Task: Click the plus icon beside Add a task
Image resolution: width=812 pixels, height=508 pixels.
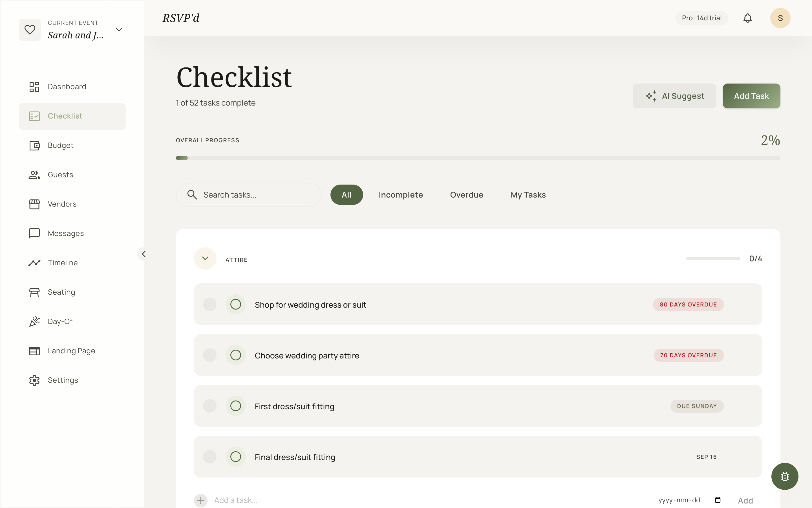Action: coord(201,500)
